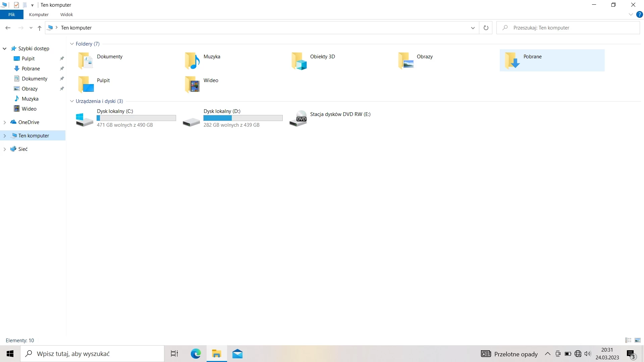Image resolution: width=644 pixels, height=362 pixels.
Task: Open the Muzyka folder icon
Action: [x=192, y=61]
